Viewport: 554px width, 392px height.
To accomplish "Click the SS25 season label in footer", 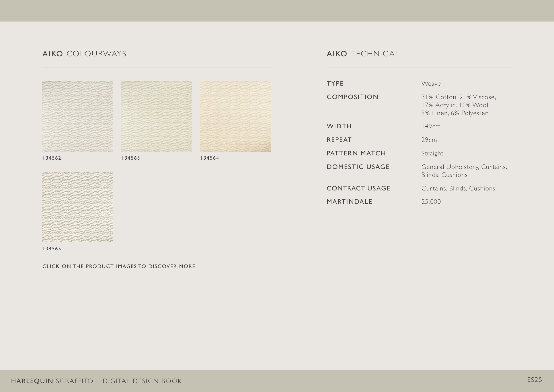I will coord(534,380).
